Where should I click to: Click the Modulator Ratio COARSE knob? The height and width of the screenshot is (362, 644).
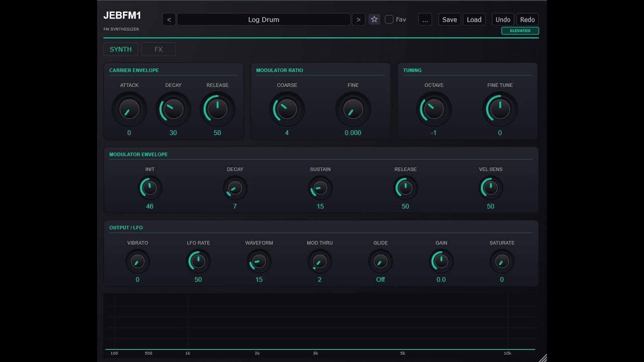point(287,109)
